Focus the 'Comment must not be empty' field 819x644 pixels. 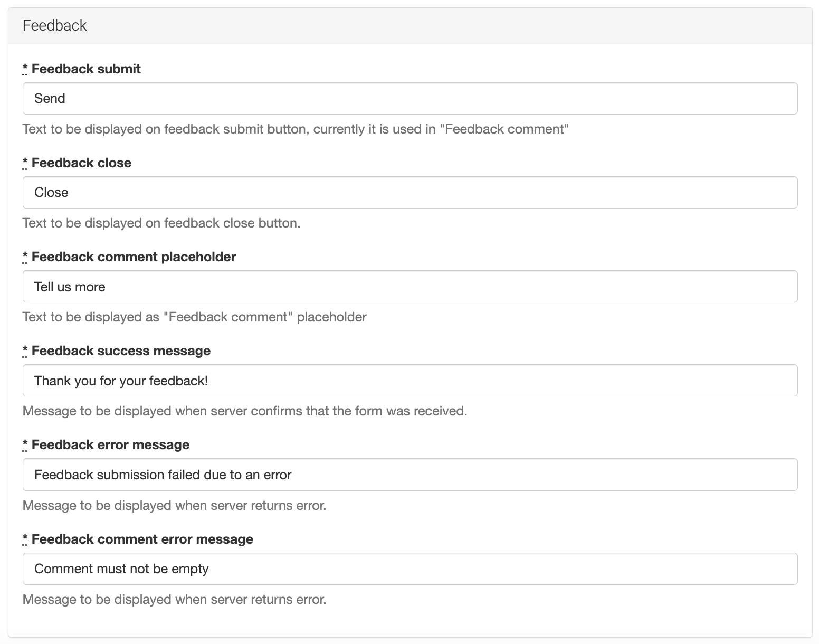pyautogui.click(x=409, y=569)
